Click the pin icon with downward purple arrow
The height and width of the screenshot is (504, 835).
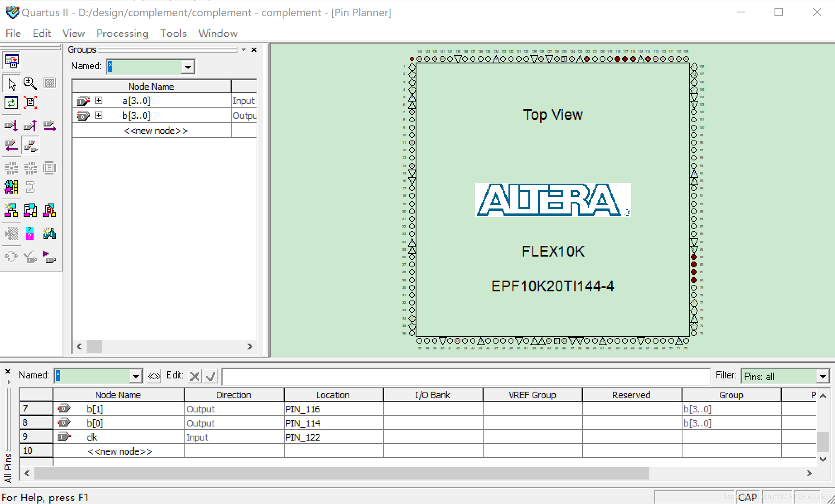coord(12,125)
